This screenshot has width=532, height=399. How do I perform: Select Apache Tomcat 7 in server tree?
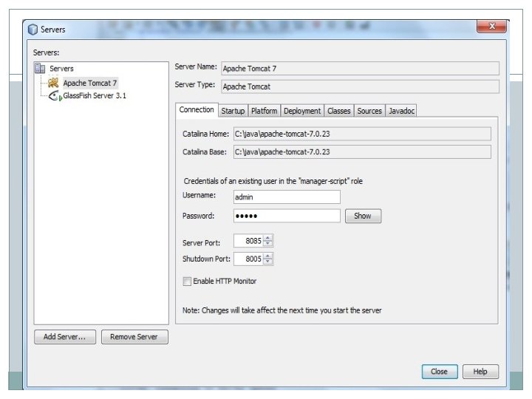pos(90,83)
